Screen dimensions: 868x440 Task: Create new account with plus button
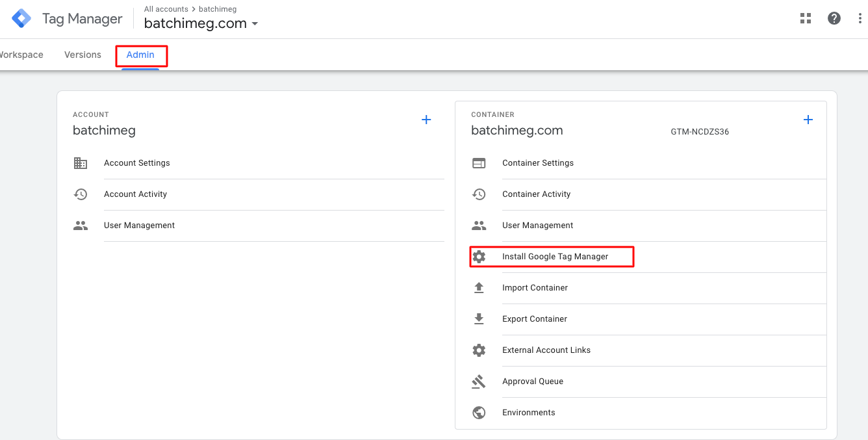426,120
